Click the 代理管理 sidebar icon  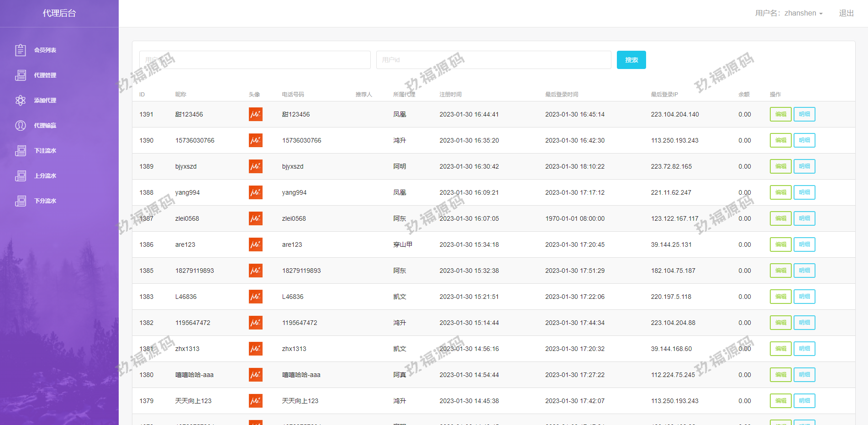[21, 75]
